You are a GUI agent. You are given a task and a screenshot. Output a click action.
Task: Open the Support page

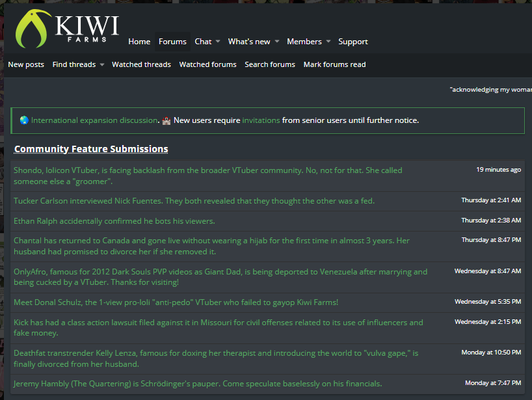pyautogui.click(x=353, y=42)
